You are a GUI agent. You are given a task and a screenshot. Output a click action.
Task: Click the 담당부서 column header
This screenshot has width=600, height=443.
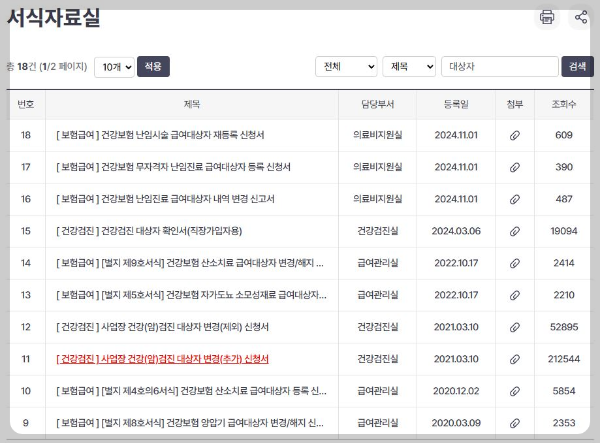(377, 104)
